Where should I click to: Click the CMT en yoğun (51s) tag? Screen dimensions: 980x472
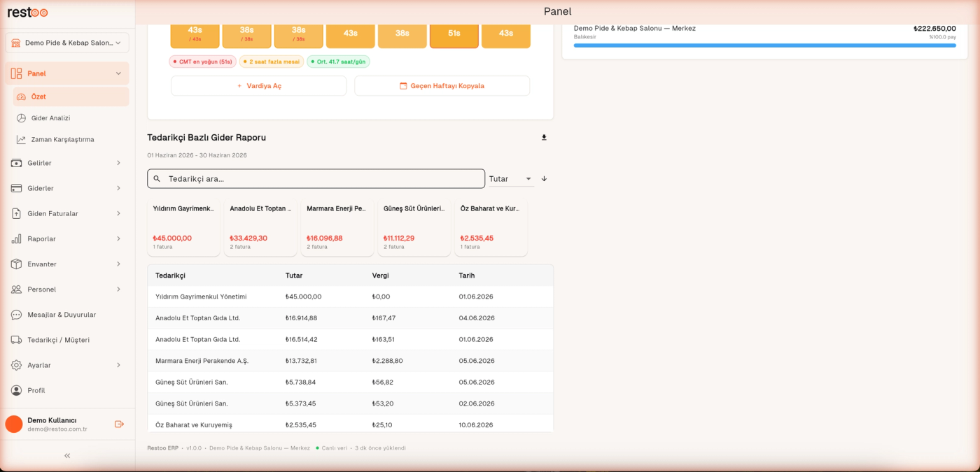[x=202, y=62]
